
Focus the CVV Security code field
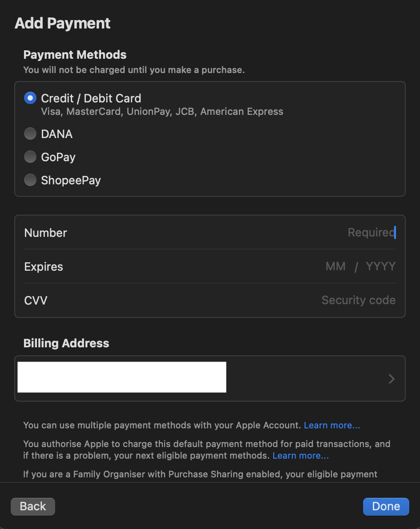358,300
